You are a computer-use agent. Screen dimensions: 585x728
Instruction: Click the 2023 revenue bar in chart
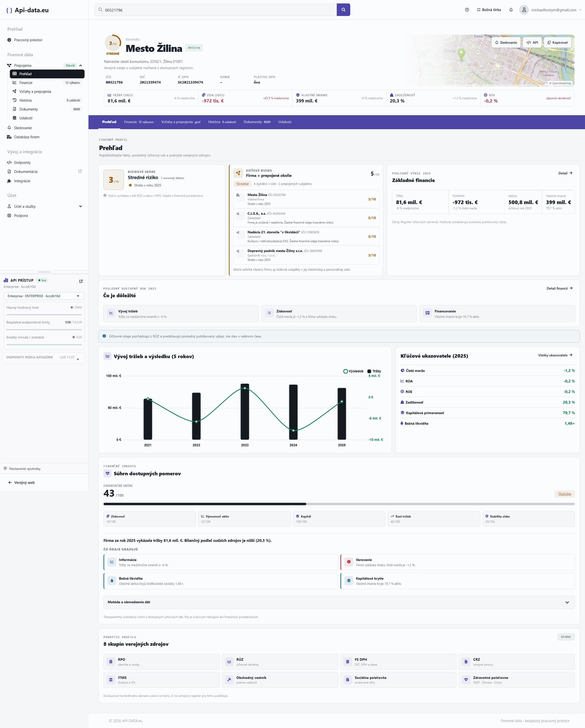(x=245, y=411)
